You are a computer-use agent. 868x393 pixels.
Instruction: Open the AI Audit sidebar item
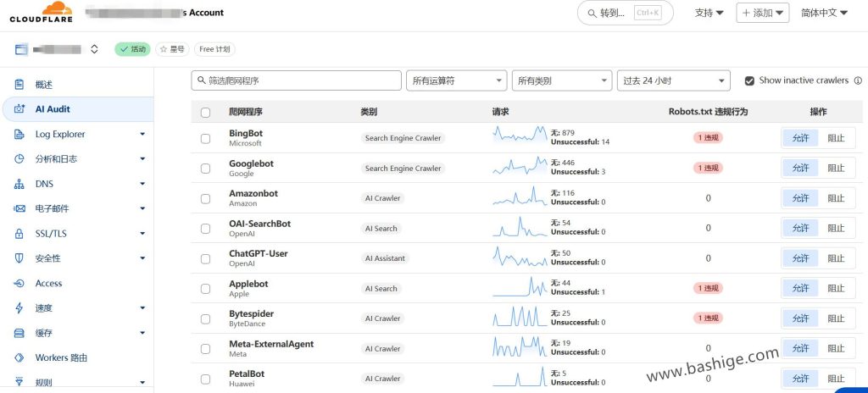[x=78, y=109]
